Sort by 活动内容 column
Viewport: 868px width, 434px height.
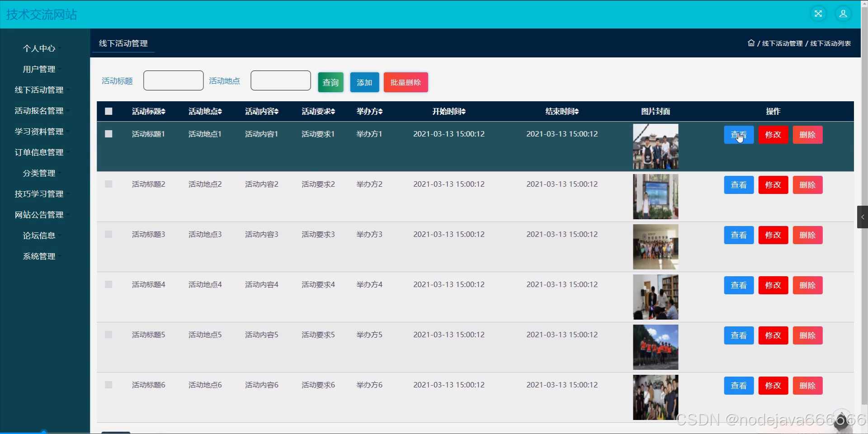(x=261, y=111)
